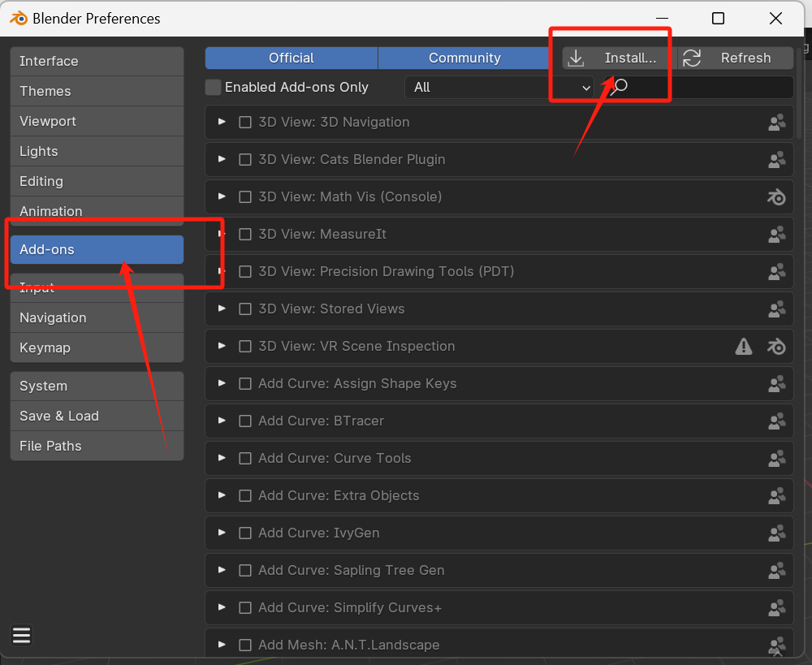
Task: Toggle Enabled Add-ons Only checkbox
Action: coord(213,87)
